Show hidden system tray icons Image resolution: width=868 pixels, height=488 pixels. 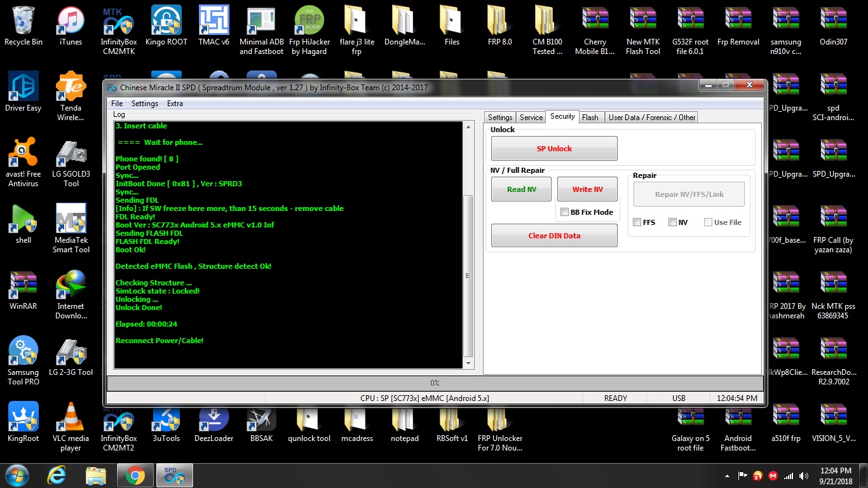click(x=727, y=476)
